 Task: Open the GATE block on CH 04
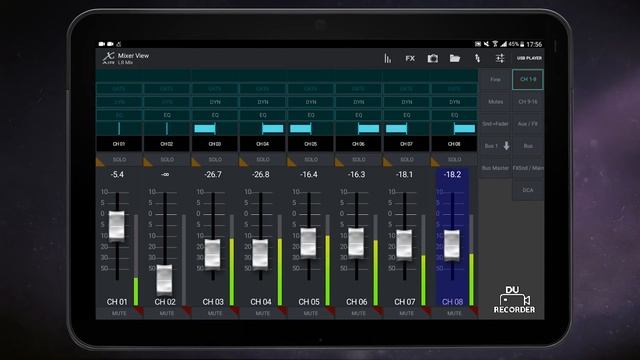(x=262, y=89)
